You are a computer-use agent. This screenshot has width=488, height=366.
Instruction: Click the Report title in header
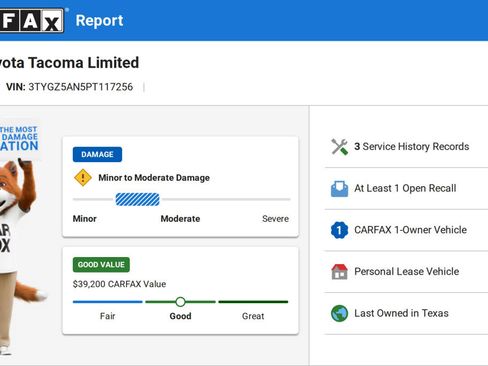point(99,21)
